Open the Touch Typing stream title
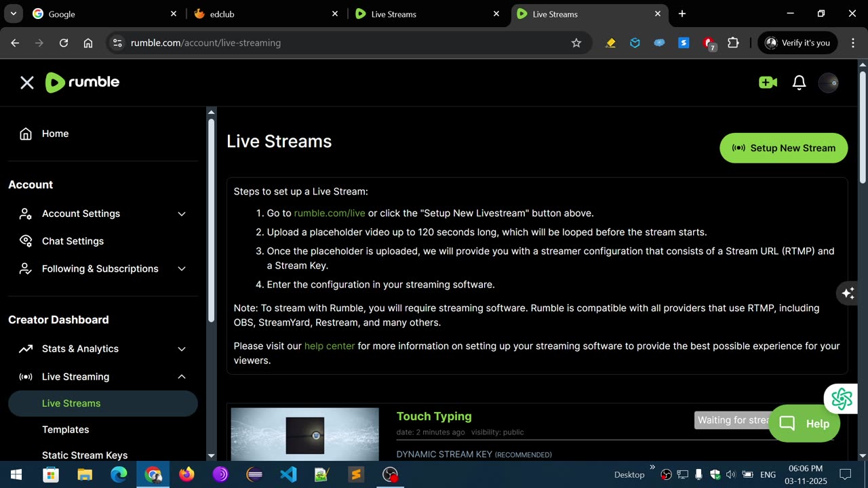The height and width of the screenshot is (488, 868). [x=434, y=417]
